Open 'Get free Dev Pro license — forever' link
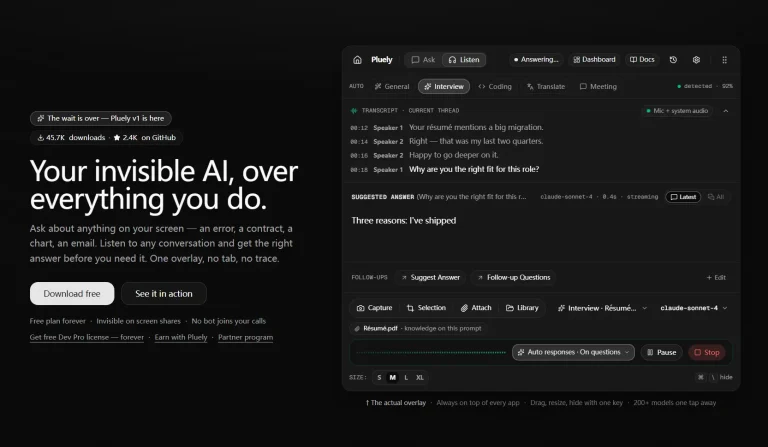The width and height of the screenshot is (768, 447). point(87,337)
